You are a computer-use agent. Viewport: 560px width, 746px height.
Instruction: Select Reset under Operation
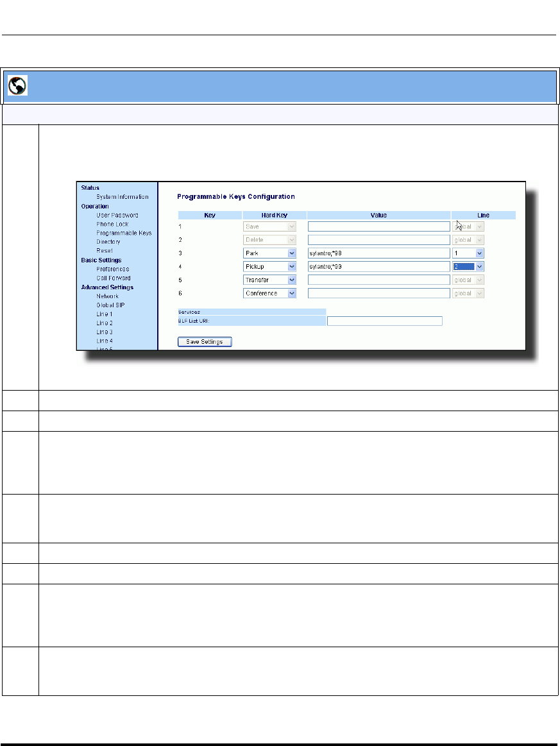click(104, 251)
